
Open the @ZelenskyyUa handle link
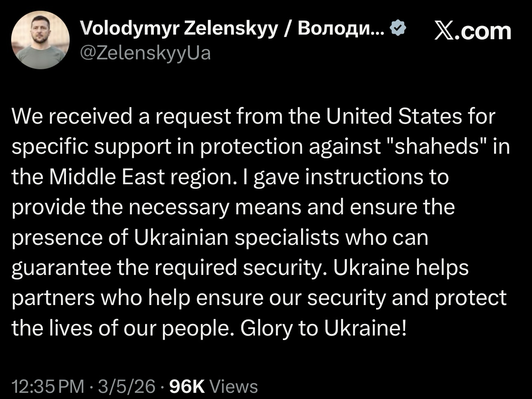(x=145, y=53)
